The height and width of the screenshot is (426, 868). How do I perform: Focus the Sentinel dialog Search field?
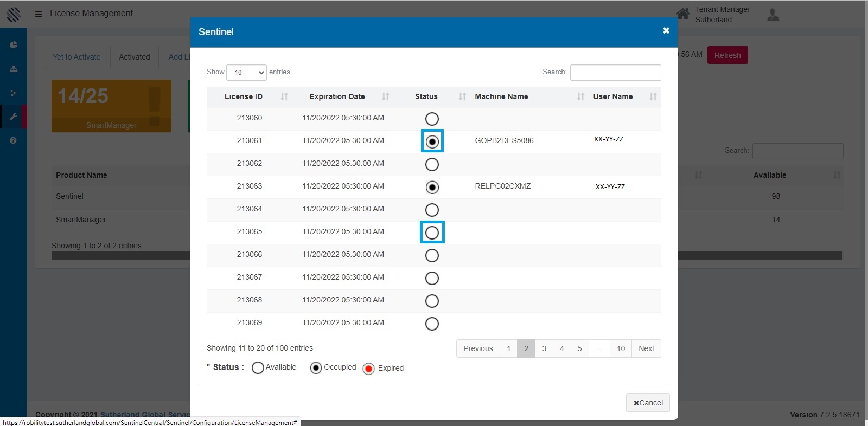point(615,73)
